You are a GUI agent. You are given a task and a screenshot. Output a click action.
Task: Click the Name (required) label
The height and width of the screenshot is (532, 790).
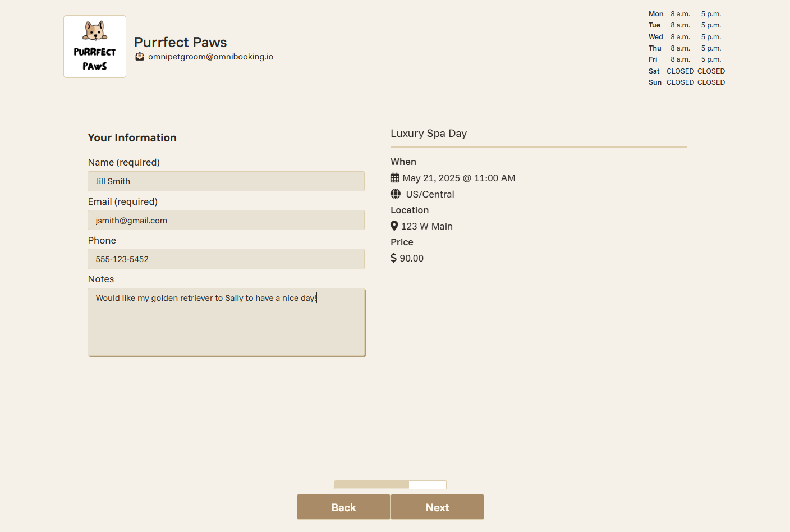pyautogui.click(x=124, y=162)
